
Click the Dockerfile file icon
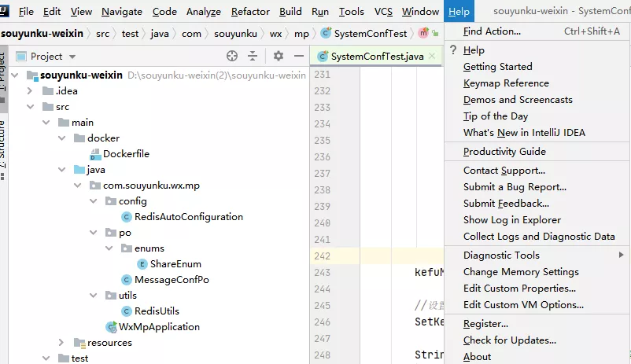(95, 154)
